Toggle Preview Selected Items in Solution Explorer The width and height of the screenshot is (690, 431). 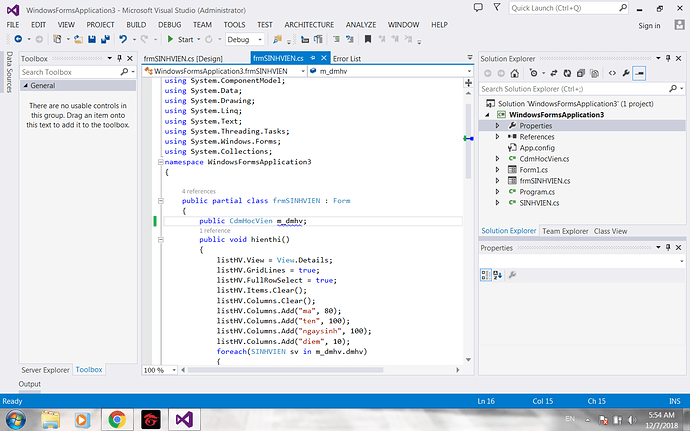click(x=639, y=74)
